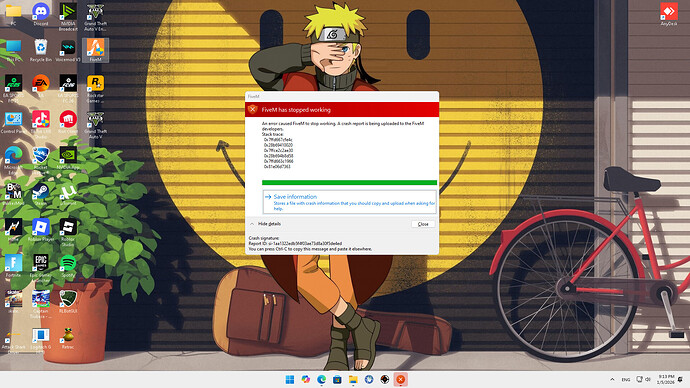This screenshot has height=388, width=690.
Task: Select the Riot Client shortcut
Action: [x=68, y=122]
